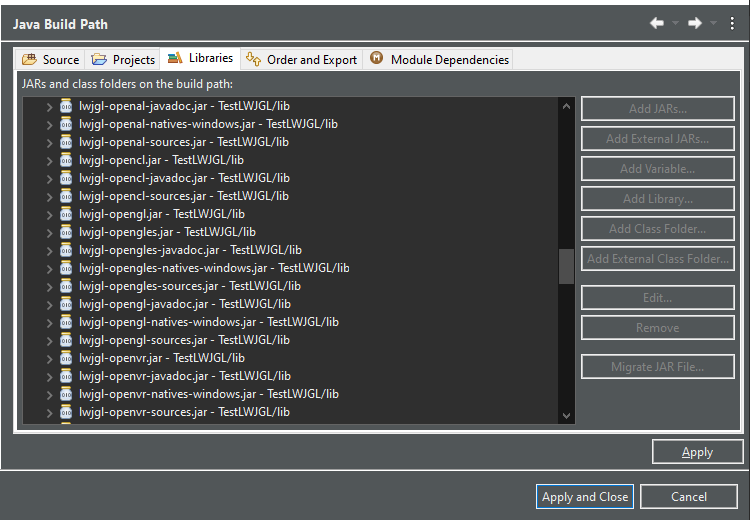This screenshot has width=750, height=520.
Task: Open the three-dot view menu
Action: (732, 23)
